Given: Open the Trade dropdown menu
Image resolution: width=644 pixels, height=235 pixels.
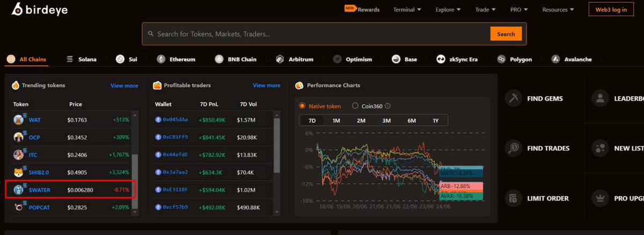Looking at the screenshot, I should [485, 9].
